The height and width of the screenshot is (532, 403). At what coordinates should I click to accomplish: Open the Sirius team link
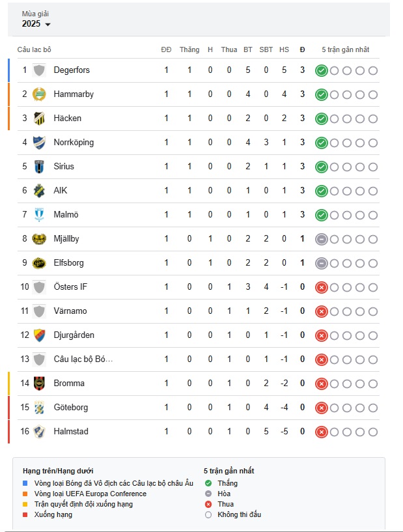[64, 166]
